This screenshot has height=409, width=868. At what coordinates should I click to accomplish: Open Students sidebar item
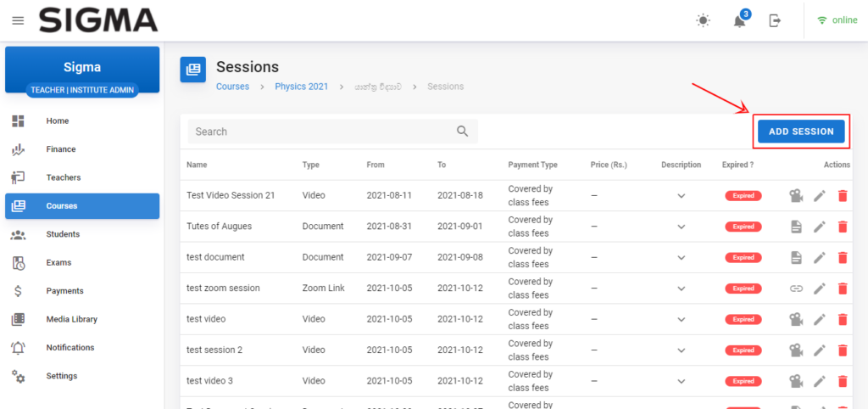click(82, 234)
